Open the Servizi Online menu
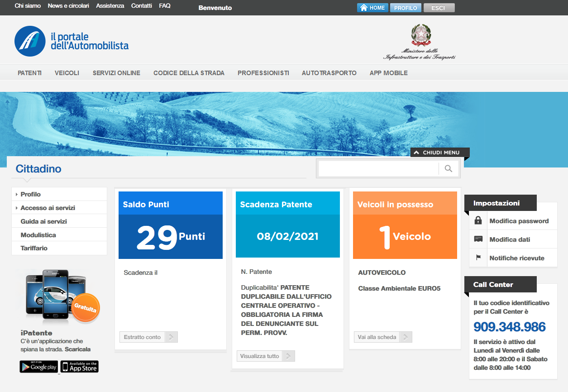Image resolution: width=568 pixels, height=392 pixels. pos(116,73)
